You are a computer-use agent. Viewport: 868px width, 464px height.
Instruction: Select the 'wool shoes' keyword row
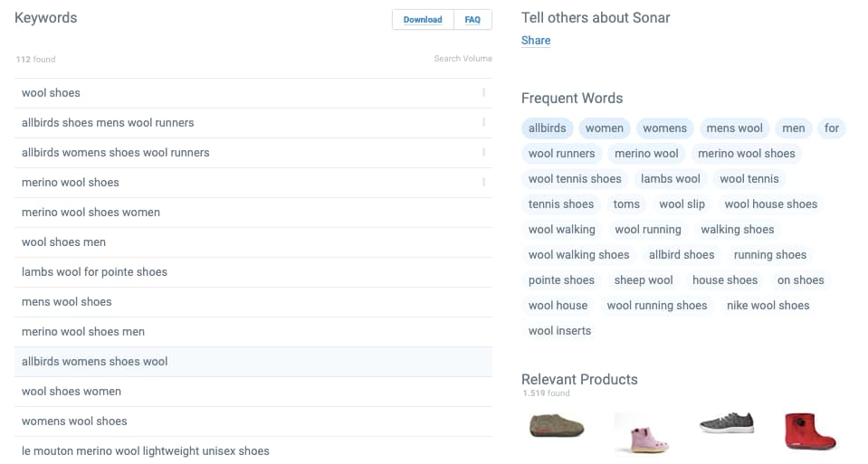coord(253,93)
